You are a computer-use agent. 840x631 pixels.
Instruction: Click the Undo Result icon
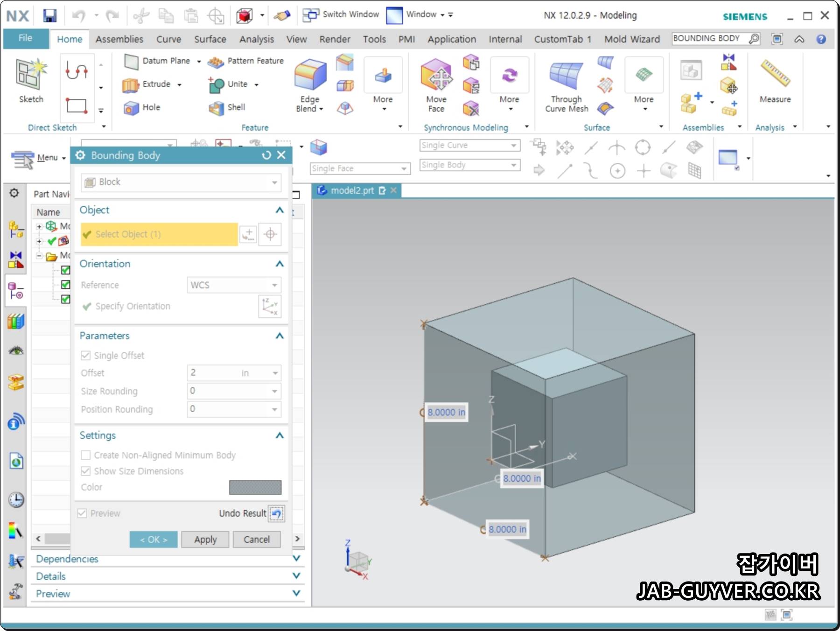coord(276,514)
